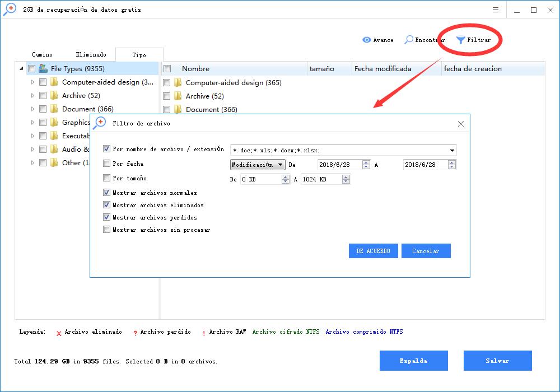The width and height of the screenshot is (560, 392).
Task: Expand the Other tree node
Action: [33, 163]
